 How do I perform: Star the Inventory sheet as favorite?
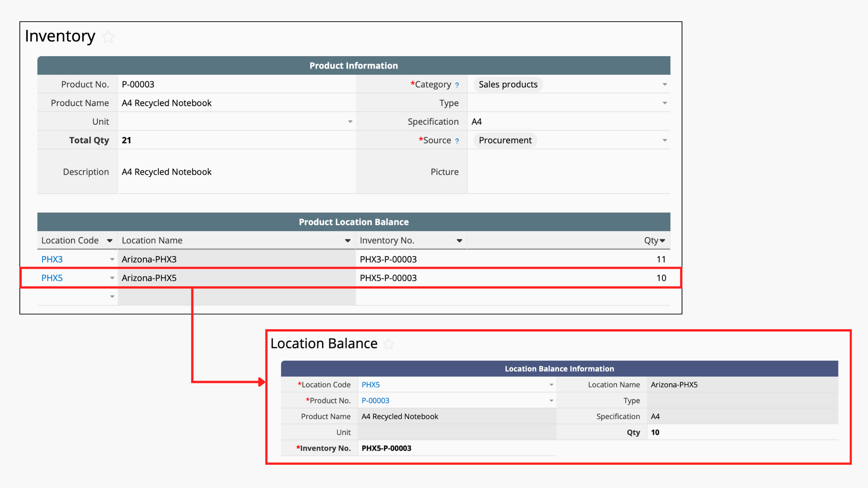[108, 37]
